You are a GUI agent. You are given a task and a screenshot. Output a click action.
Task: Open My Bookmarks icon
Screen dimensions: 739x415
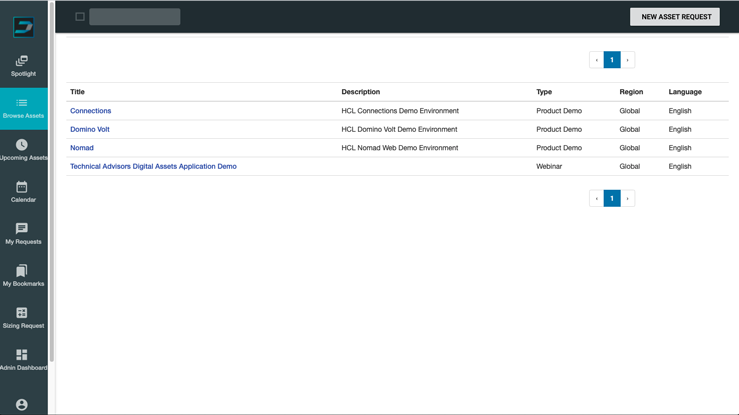point(22,270)
